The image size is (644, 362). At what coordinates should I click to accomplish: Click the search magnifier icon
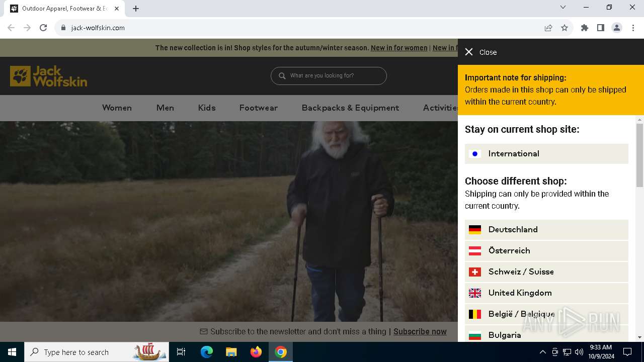pyautogui.click(x=282, y=76)
